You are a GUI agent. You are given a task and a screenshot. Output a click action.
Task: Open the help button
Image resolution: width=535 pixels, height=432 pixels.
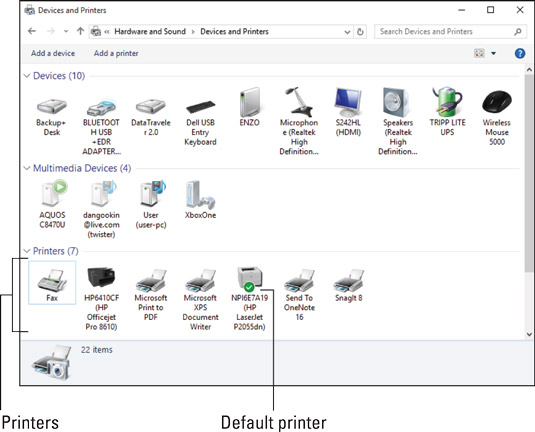[x=520, y=53]
